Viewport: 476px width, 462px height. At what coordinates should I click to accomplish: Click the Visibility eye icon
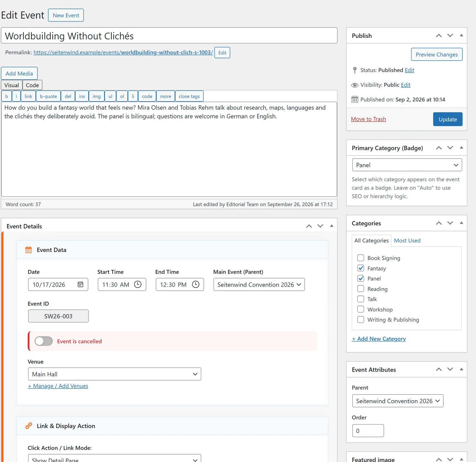(355, 85)
